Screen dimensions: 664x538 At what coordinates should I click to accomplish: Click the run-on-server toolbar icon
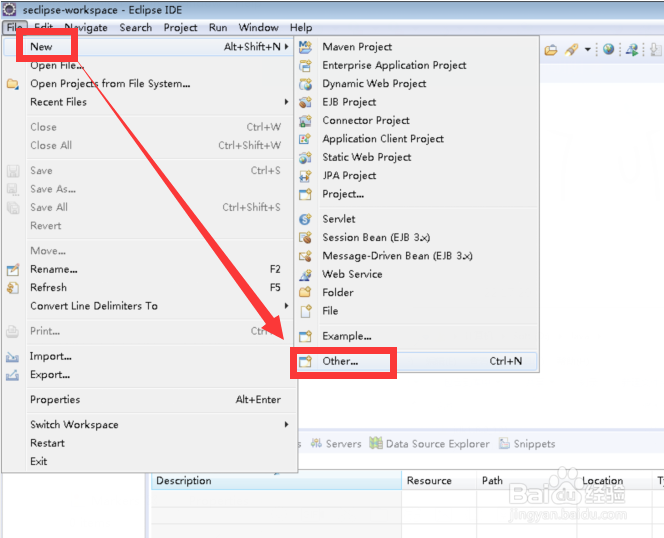(x=632, y=50)
